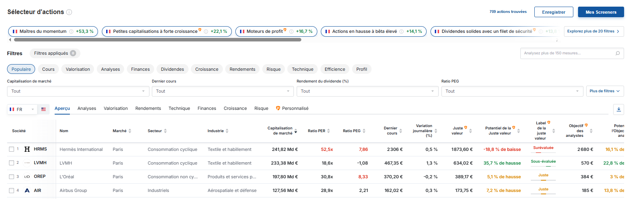Sort by Ratio PEG column arrows
Image resolution: width=644 pixels, height=199 pixels.
(x=364, y=131)
